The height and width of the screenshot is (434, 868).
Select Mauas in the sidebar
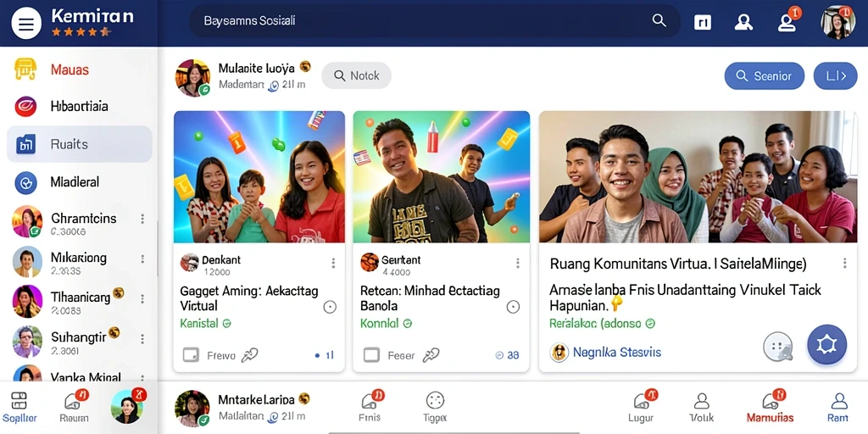tap(70, 70)
